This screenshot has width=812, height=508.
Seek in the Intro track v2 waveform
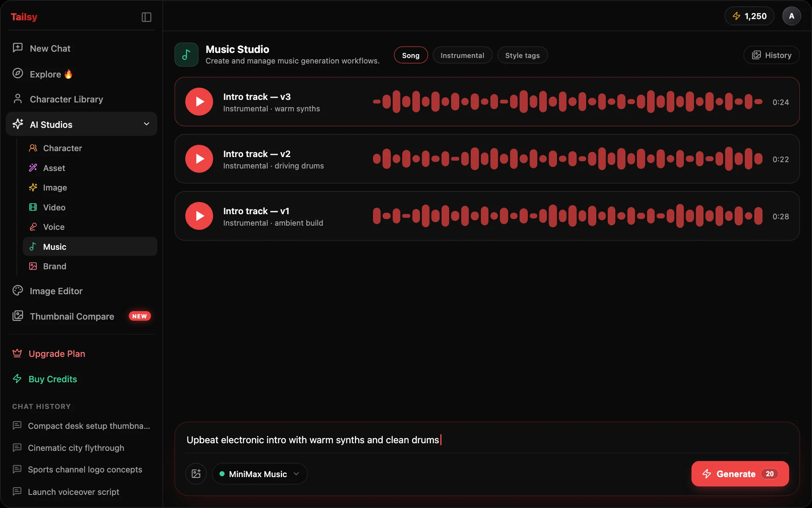[568, 159]
